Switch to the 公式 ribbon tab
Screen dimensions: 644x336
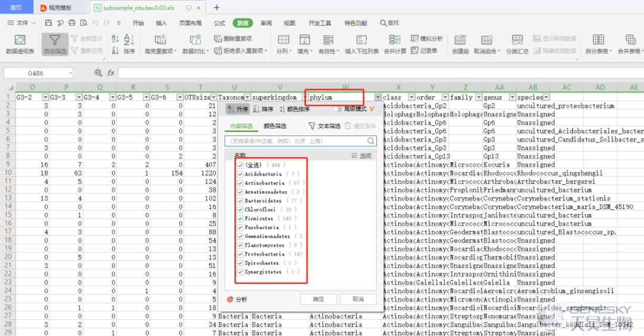coord(219,23)
